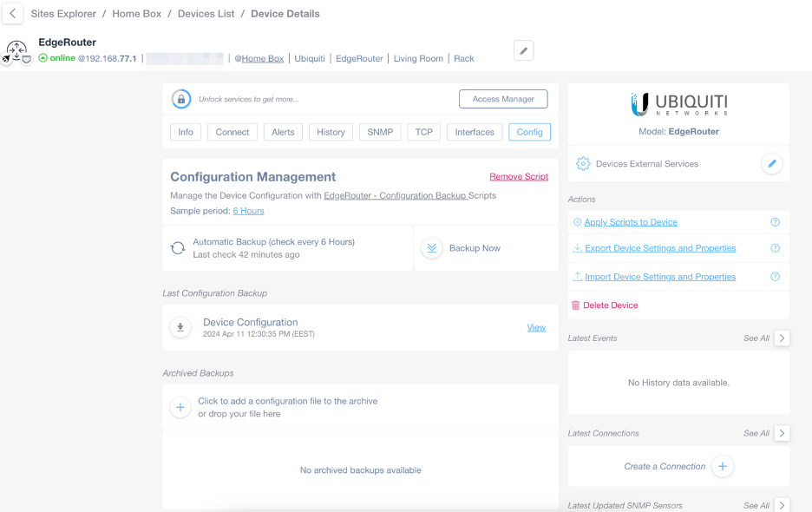Open the Access Manager button
Screen dimensions: 812x512
point(503,99)
